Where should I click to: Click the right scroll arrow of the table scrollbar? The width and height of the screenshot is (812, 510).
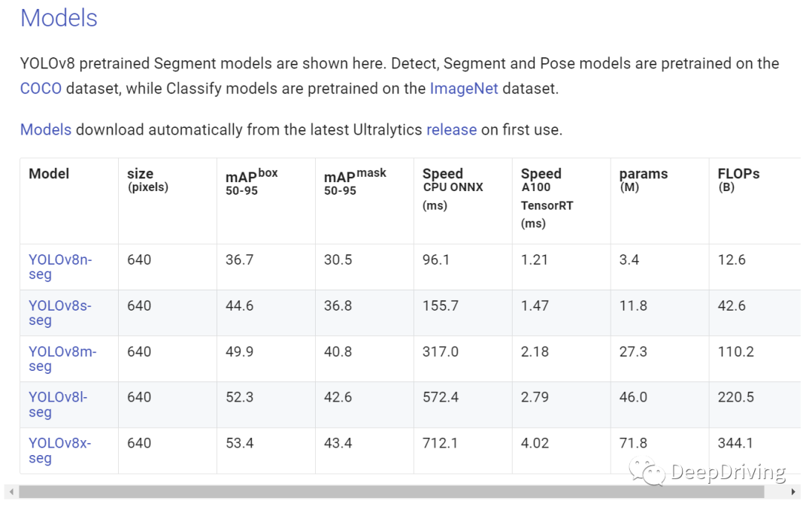point(793,492)
